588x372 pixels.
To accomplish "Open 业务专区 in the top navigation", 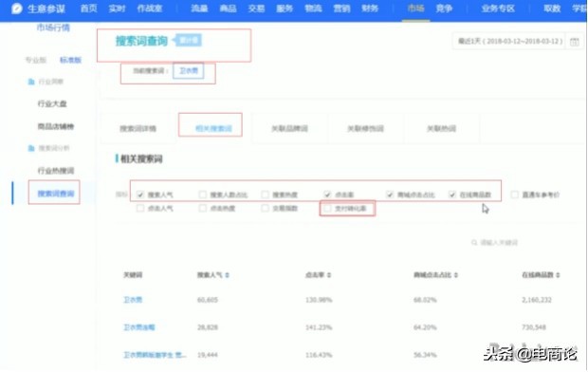I will pyautogui.click(x=498, y=9).
